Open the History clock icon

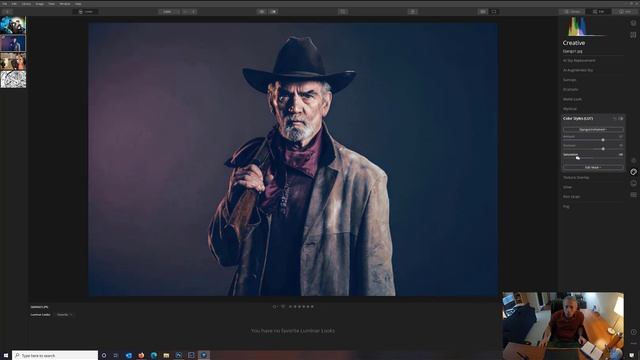coord(633,332)
